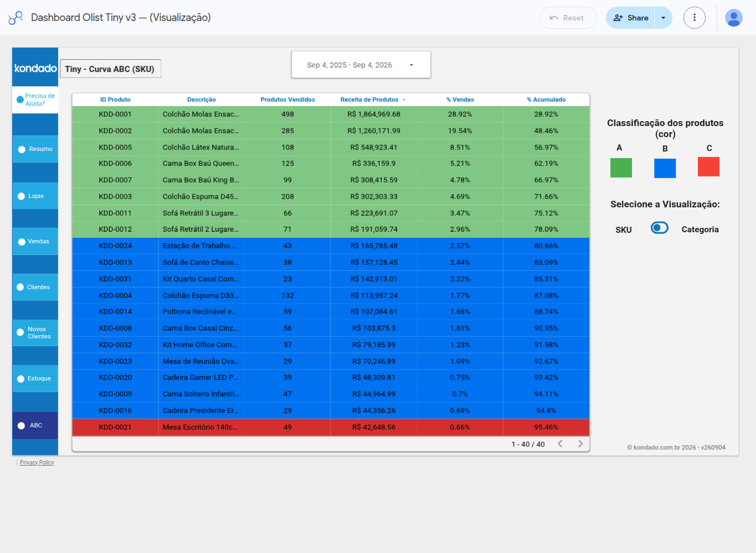Viewport: 756px width, 553px height.
Task: Sort by Descrição column header
Action: point(201,100)
